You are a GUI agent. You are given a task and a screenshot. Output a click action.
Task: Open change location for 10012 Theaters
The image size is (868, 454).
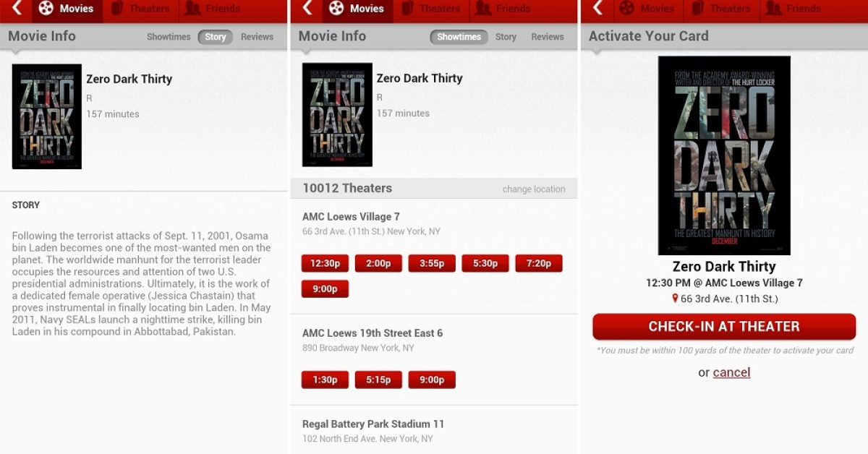(x=534, y=189)
